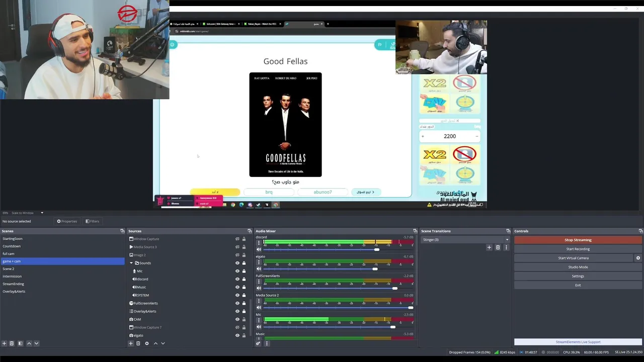The height and width of the screenshot is (362, 644).
Task: Open elgato channel options three-dot menu
Action: (x=259, y=262)
